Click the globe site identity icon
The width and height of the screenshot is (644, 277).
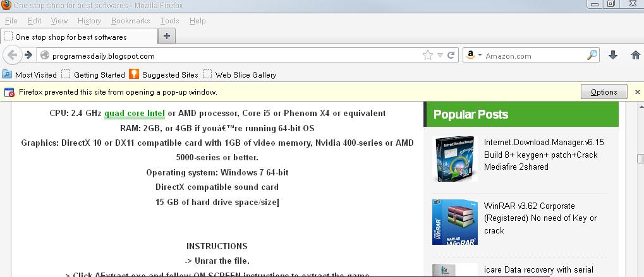tap(45, 56)
